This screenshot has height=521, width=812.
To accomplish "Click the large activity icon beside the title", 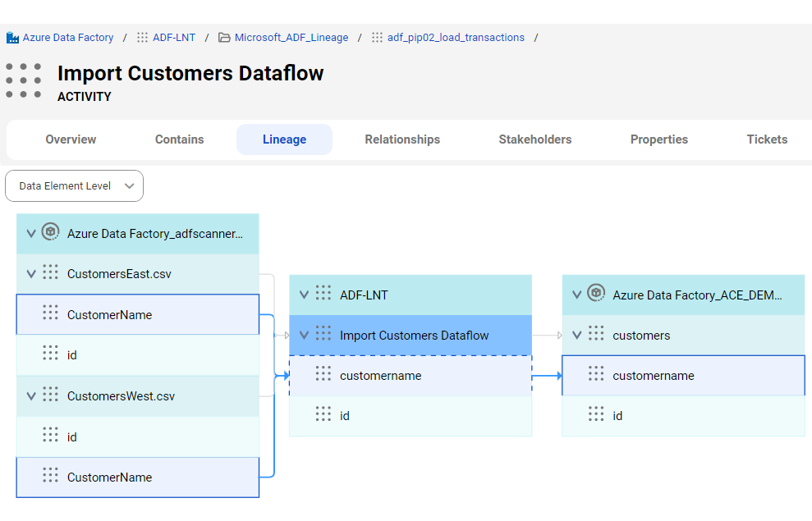I will 23,80.
